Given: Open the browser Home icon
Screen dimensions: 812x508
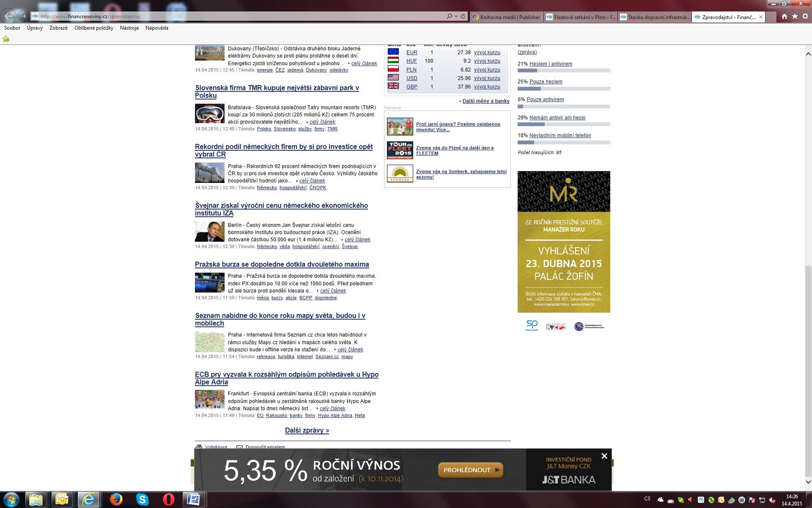Looking at the screenshot, I should (785, 17).
